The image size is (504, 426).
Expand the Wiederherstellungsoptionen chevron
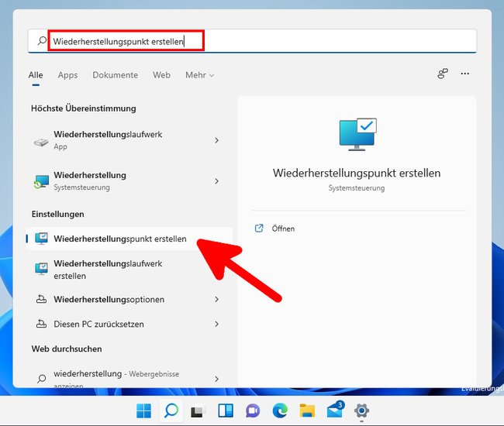[216, 299]
